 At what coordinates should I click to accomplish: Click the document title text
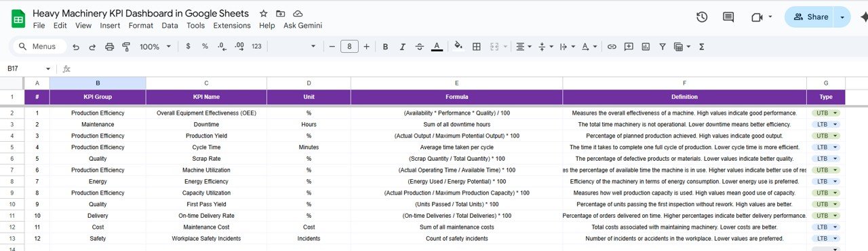coord(140,14)
